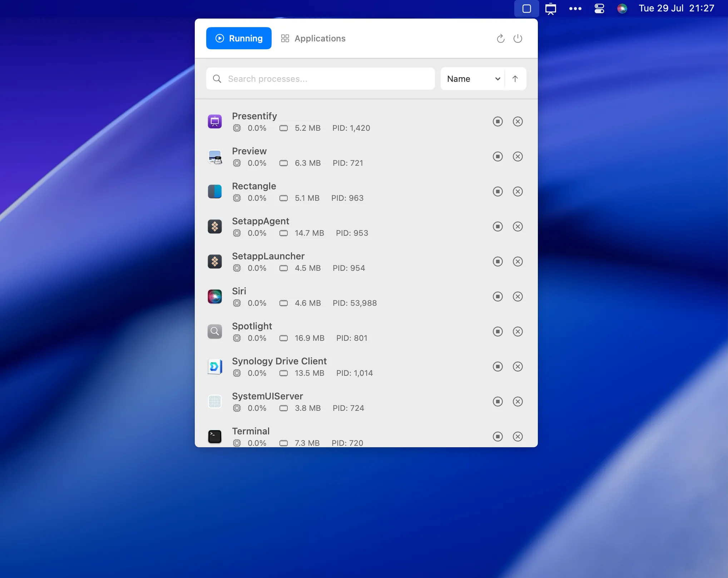Open Control Center from the menu bar
Viewport: 728px width, 578px height.
599,8
